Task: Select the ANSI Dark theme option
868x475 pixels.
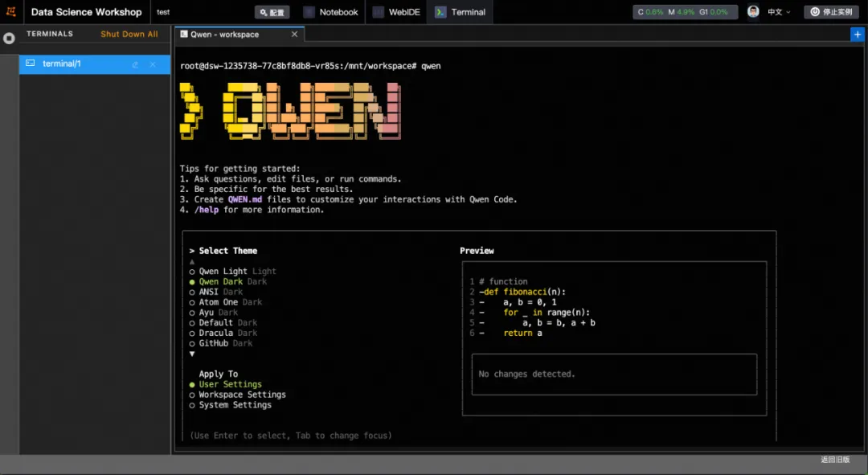Action: (216, 292)
